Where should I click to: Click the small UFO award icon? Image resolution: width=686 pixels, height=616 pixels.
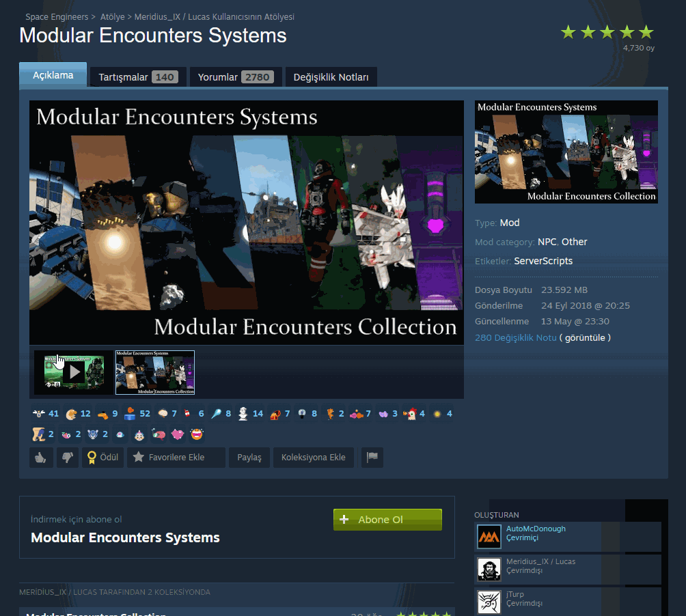[120, 434]
